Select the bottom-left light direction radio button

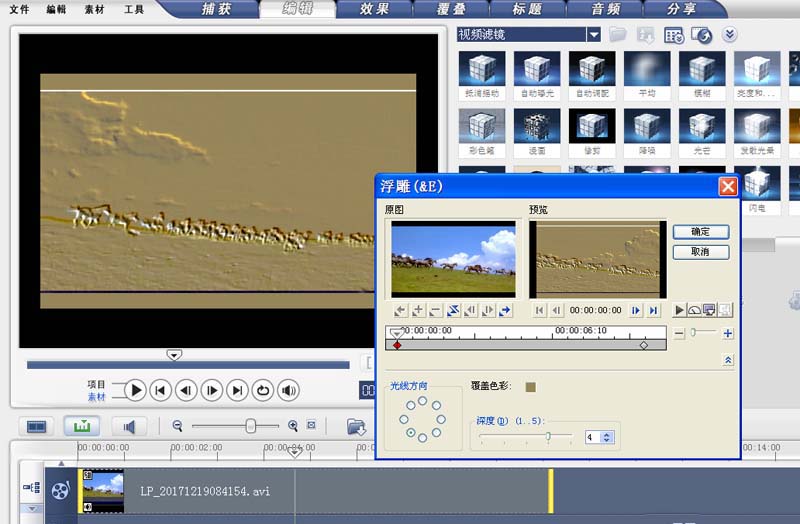pos(410,433)
